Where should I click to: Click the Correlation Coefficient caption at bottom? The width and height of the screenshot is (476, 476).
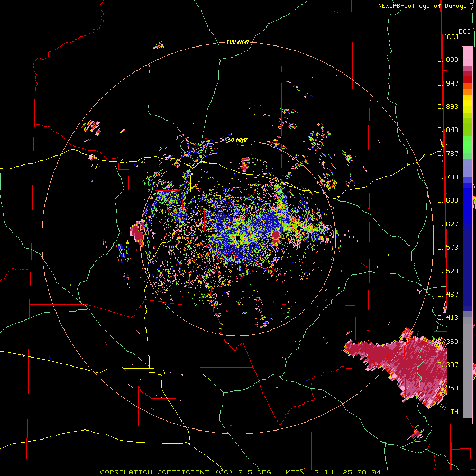(x=240, y=472)
